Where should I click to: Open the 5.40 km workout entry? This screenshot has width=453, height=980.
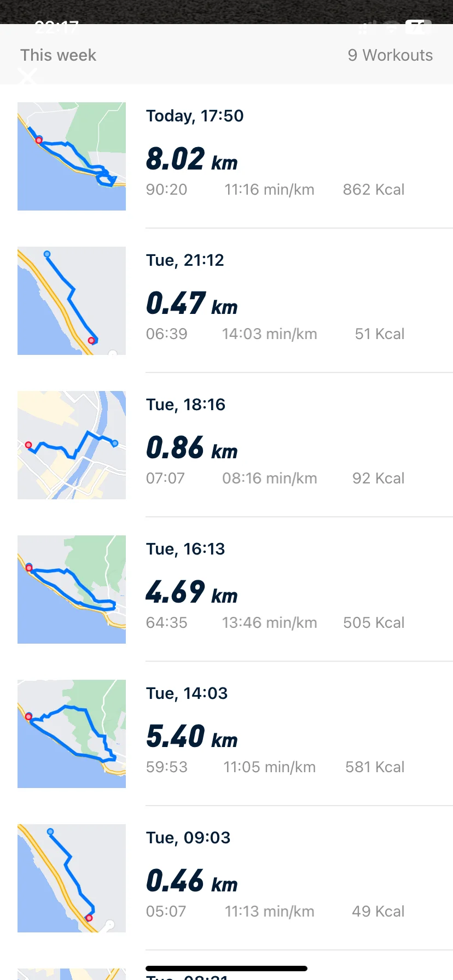coord(191,737)
